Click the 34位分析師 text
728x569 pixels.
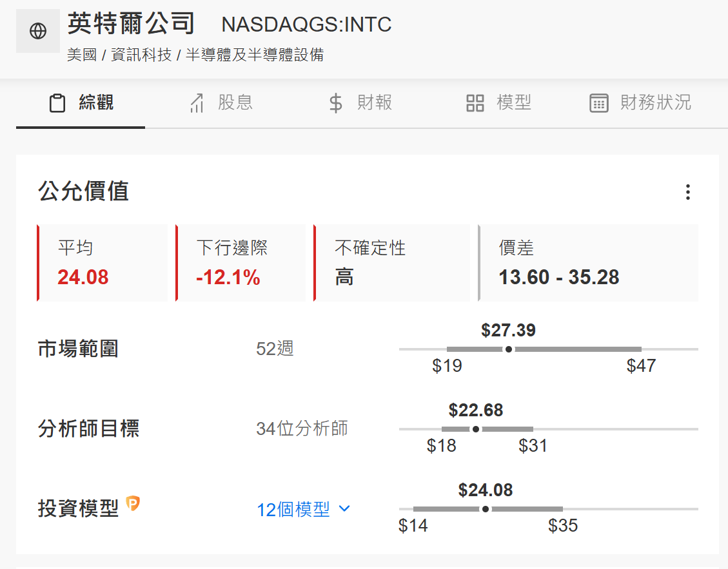coord(302,429)
